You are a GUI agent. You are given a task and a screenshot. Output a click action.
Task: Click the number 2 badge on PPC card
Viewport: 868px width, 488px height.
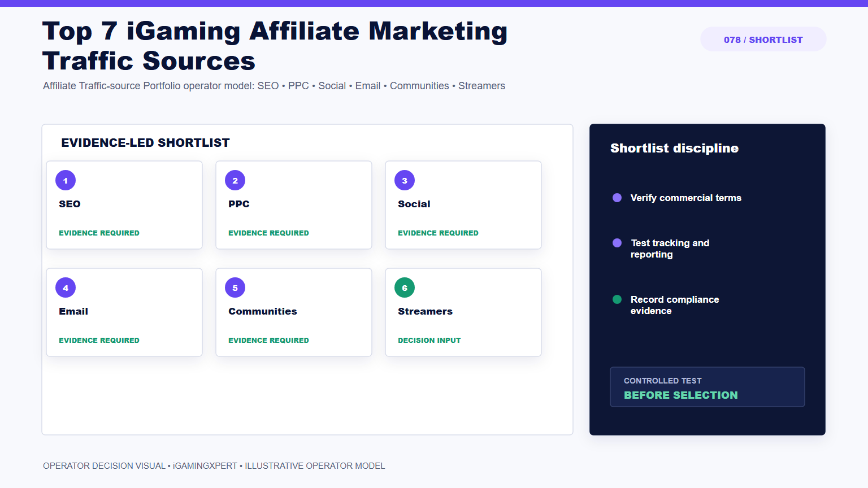[235, 181]
